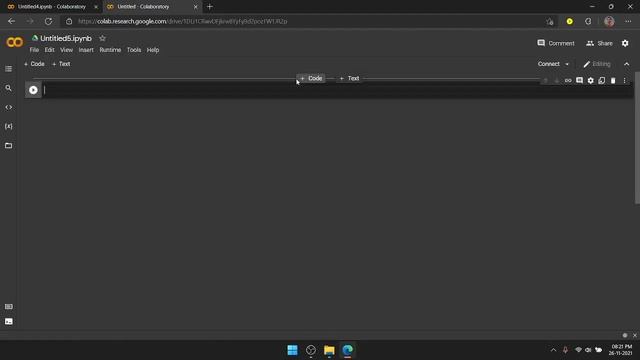640x360 pixels.
Task: Add a text cell from toolbar + Text
Action: point(61,64)
